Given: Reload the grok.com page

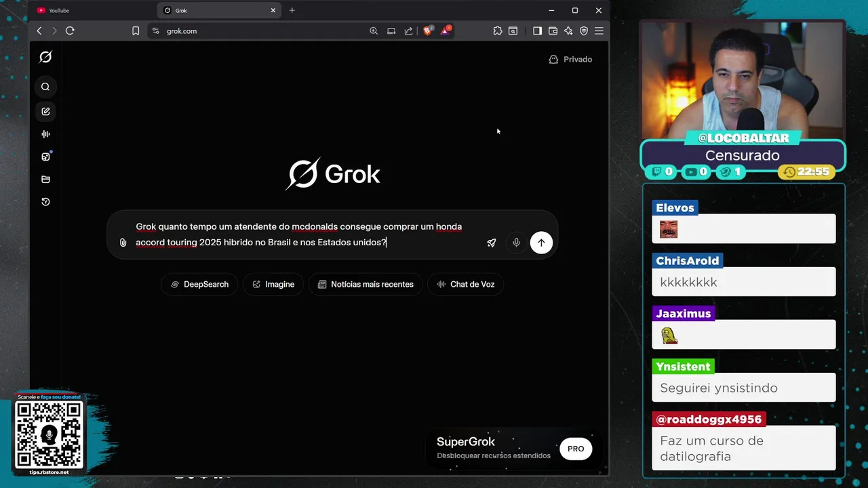Looking at the screenshot, I should pos(70,30).
